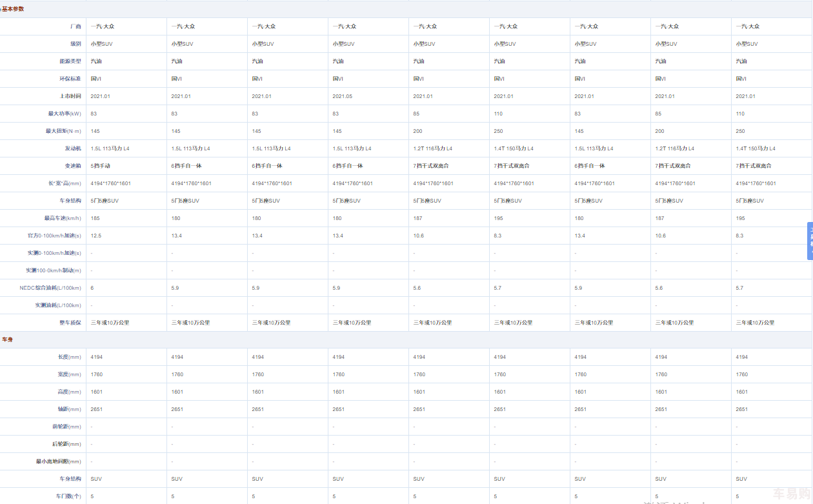Click the 基本参数 section header
Screen dimensions: 813x504
point(13,9)
